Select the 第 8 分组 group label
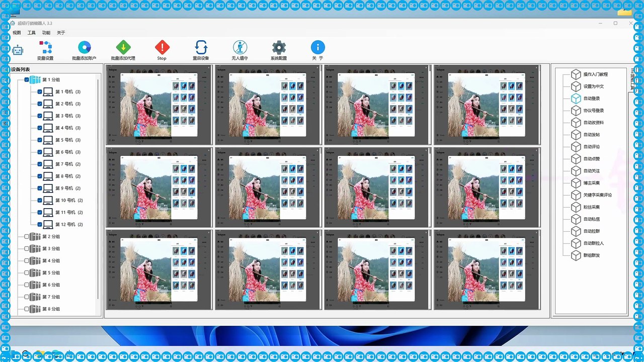 51,309
